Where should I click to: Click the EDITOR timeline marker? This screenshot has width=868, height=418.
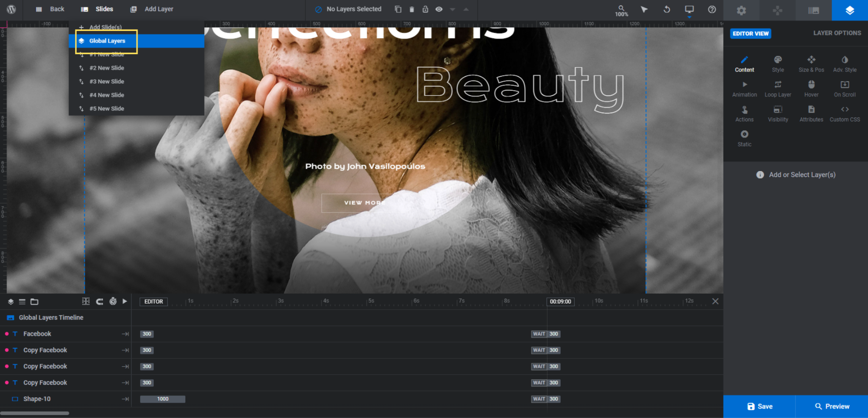(x=153, y=302)
